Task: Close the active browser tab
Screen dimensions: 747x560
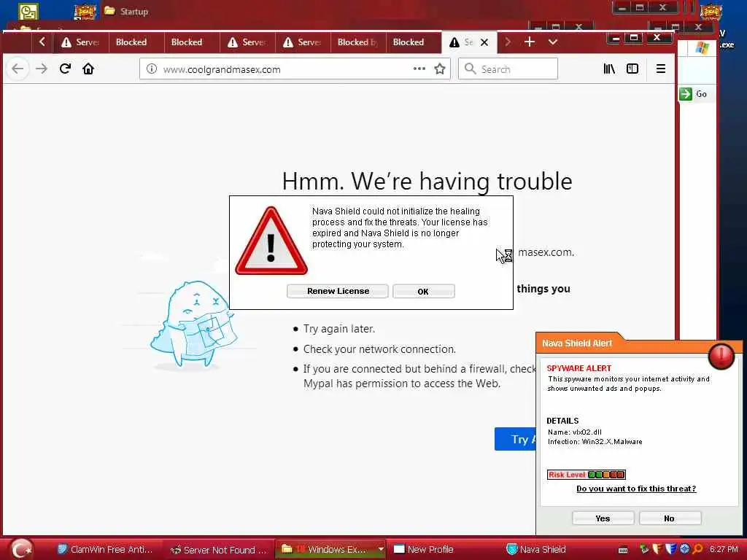Action: (x=484, y=42)
